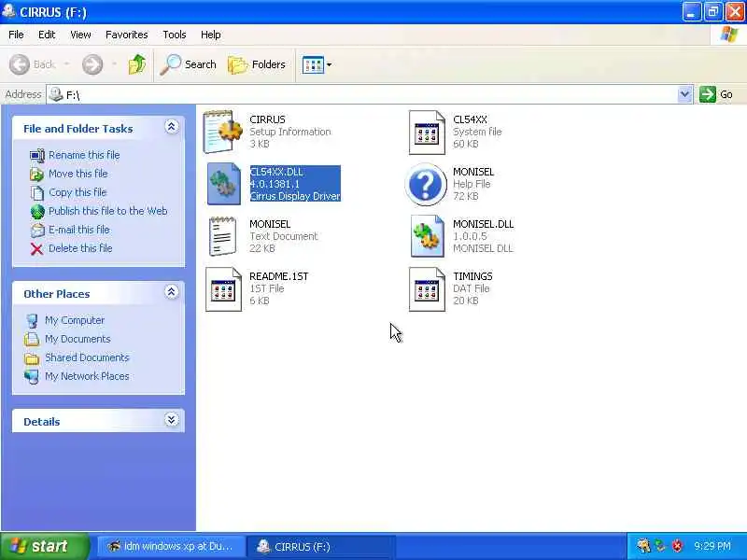Select the CIRRUS Setup Information file icon
Image resolution: width=747 pixels, height=560 pixels.
click(222, 132)
